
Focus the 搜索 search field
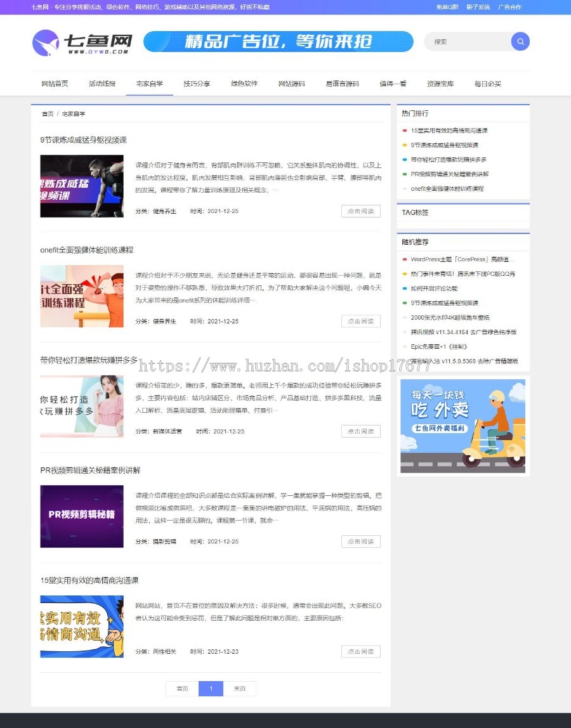pyautogui.click(x=468, y=41)
